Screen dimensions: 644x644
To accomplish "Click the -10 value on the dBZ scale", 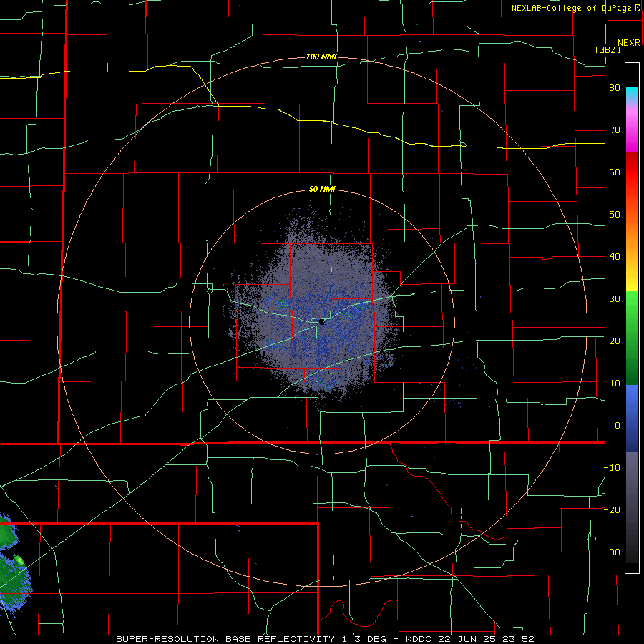I will [x=612, y=468].
